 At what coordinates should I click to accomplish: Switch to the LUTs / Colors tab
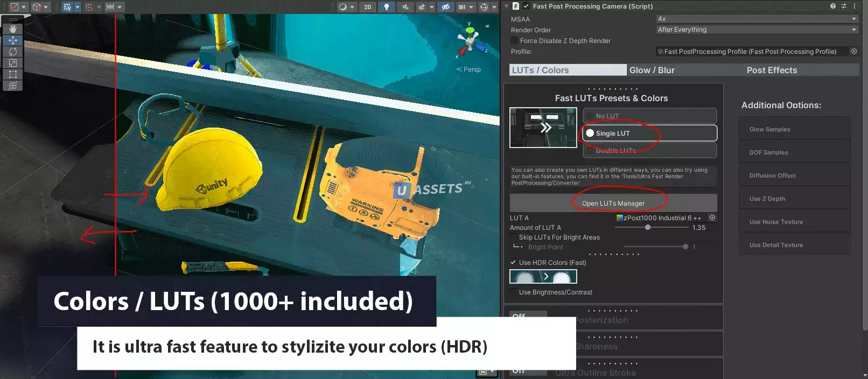[568, 70]
